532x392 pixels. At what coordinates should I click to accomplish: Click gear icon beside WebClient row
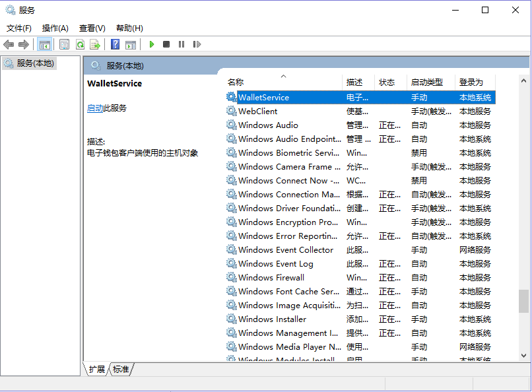click(x=232, y=111)
